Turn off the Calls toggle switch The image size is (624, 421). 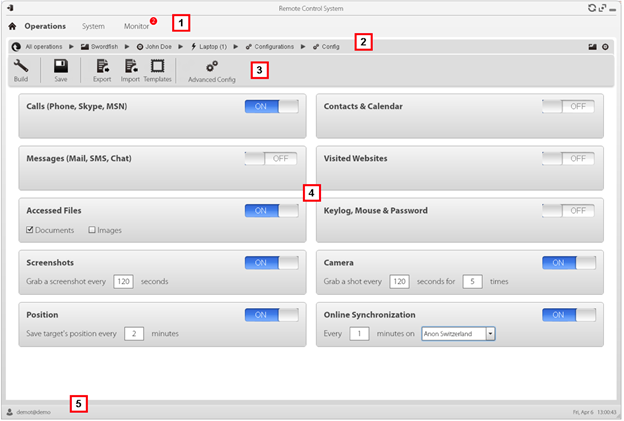coord(271,106)
